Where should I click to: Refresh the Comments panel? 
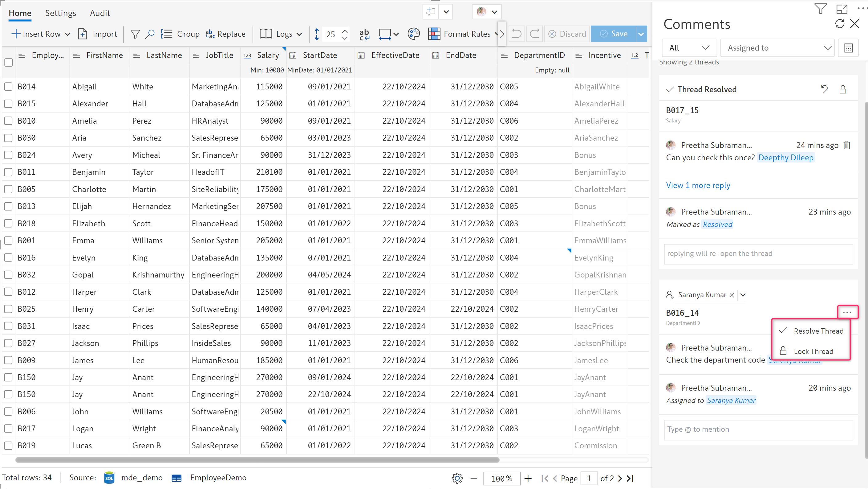coord(840,24)
